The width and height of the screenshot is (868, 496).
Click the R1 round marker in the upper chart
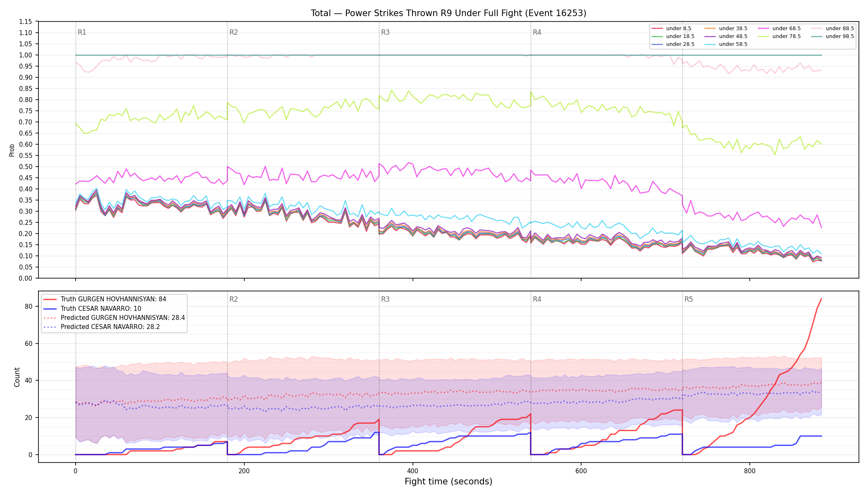point(82,32)
